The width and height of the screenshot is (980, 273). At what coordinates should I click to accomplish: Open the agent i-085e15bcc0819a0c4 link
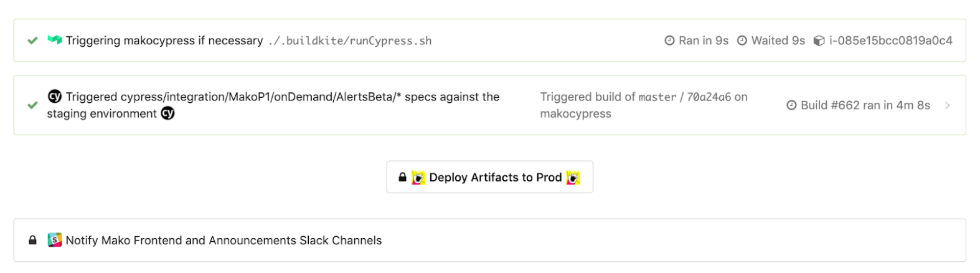click(x=890, y=41)
